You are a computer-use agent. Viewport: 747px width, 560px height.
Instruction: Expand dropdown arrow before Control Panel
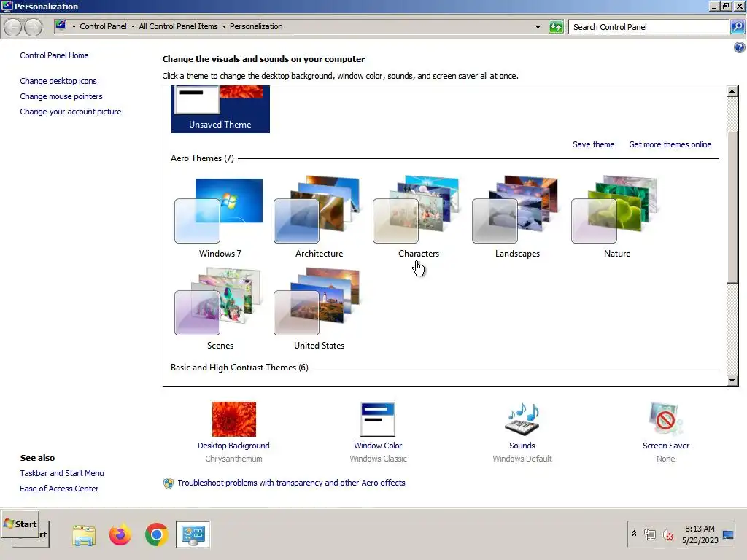click(74, 27)
